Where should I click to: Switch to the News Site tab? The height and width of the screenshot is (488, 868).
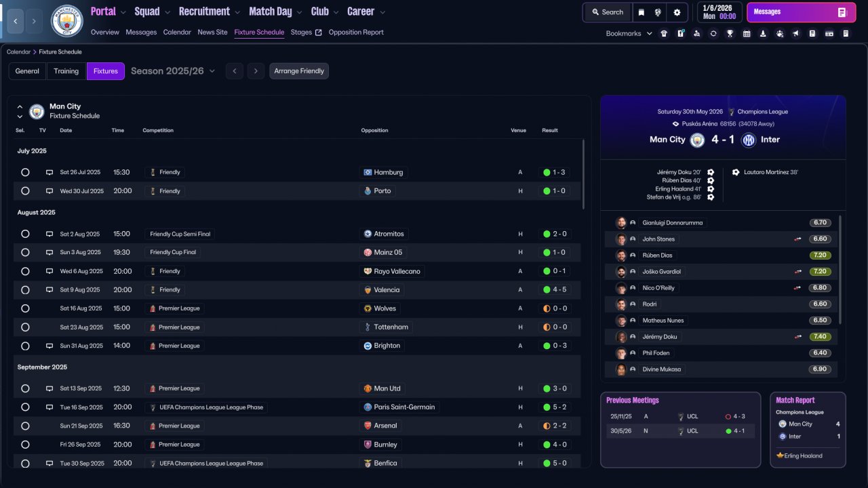click(x=213, y=33)
